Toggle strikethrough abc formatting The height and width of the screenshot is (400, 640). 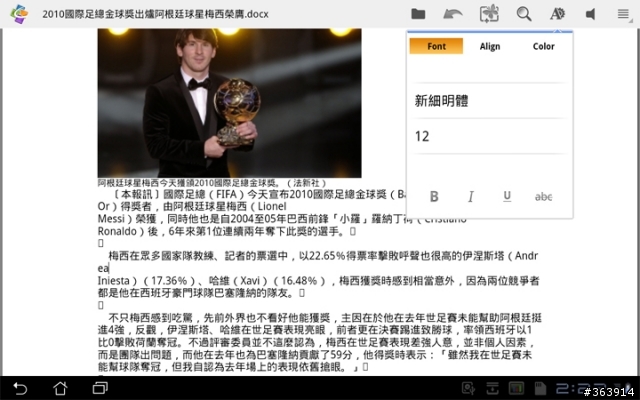tap(543, 197)
